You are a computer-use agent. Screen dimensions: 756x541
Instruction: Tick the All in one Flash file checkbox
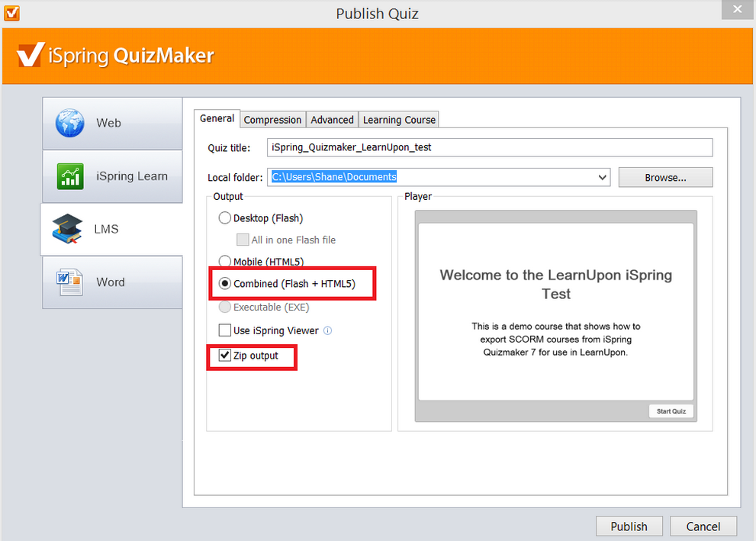click(x=243, y=240)
